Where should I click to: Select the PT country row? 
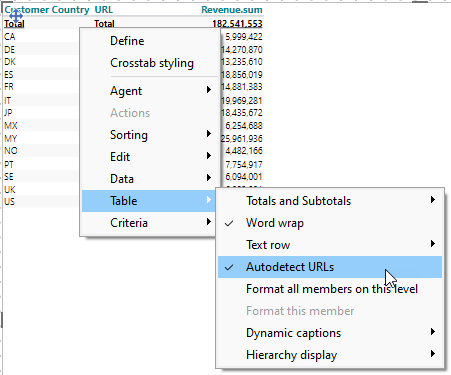tap(9, 164)
